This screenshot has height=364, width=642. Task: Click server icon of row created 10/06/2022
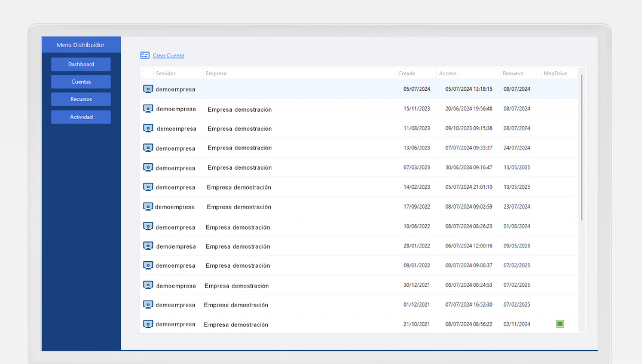(x=148, y=227)
